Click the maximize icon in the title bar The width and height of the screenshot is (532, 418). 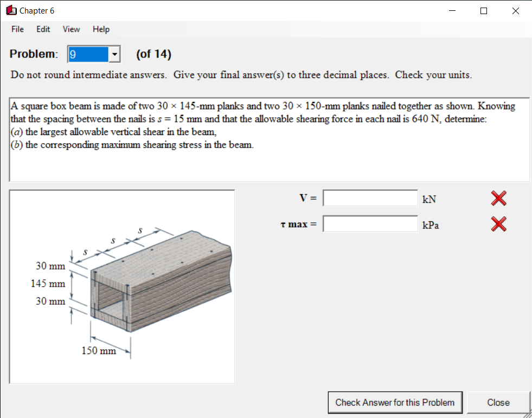[x=483, y=10]
